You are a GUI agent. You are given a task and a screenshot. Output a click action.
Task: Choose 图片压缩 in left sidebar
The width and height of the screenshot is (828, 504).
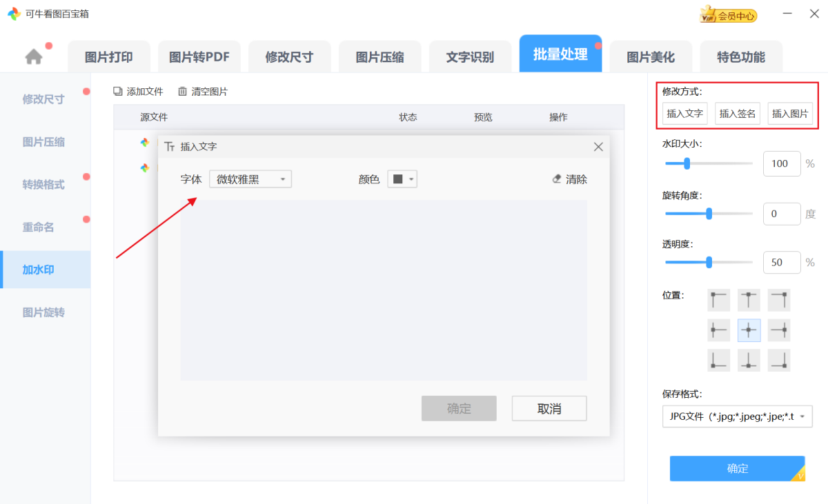tap(45, 142)
